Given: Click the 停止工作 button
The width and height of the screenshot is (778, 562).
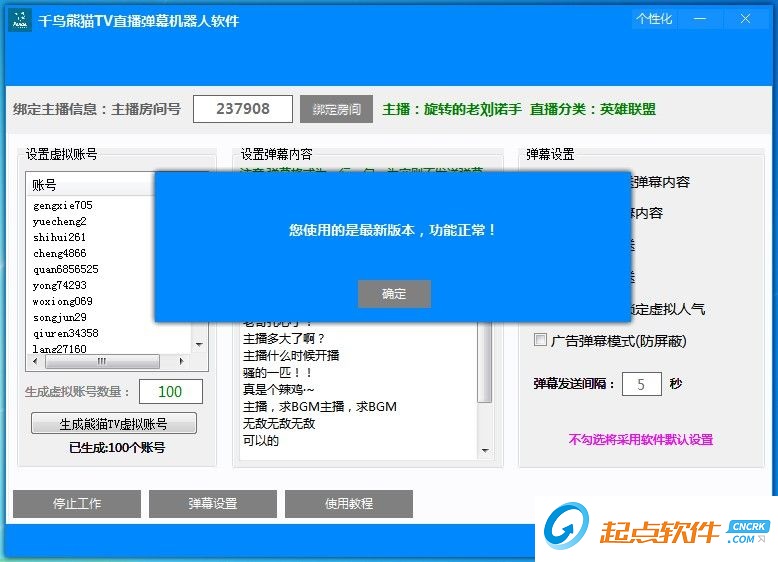Looking at the screenshot, I should point(77,503).
